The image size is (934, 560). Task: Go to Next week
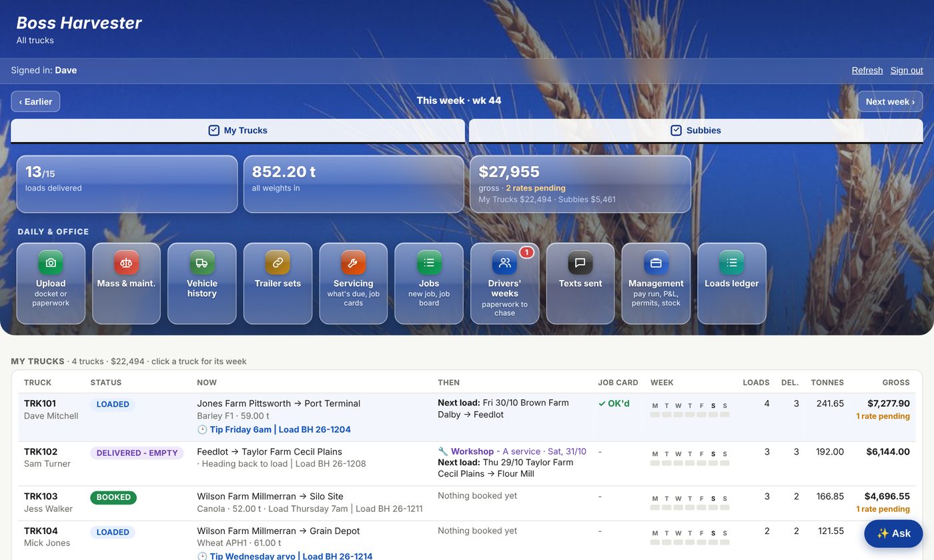point(890,101)
